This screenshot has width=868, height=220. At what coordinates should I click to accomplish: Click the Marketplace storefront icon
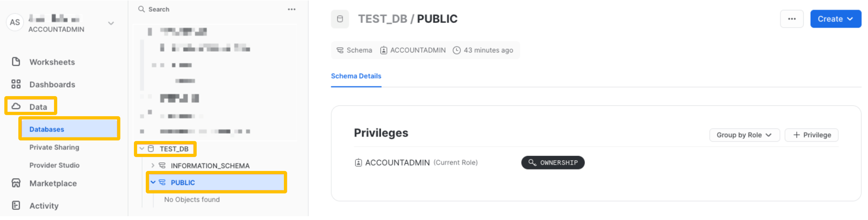[16, 183]
